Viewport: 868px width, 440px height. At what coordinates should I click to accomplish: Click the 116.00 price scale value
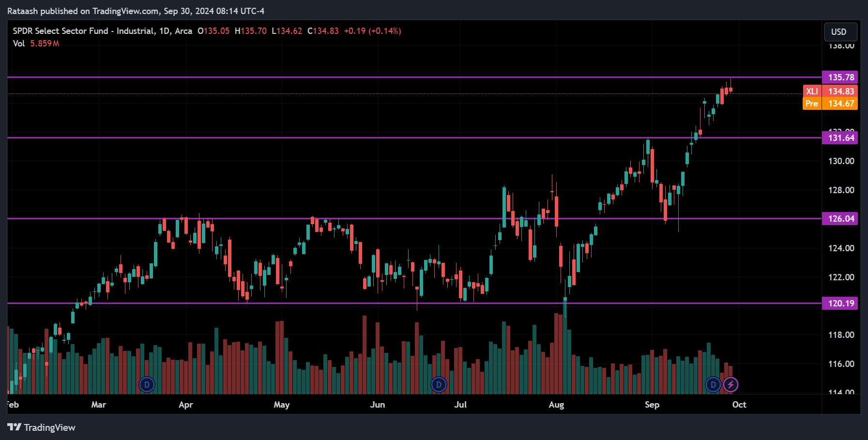click(x=841, y=364)
